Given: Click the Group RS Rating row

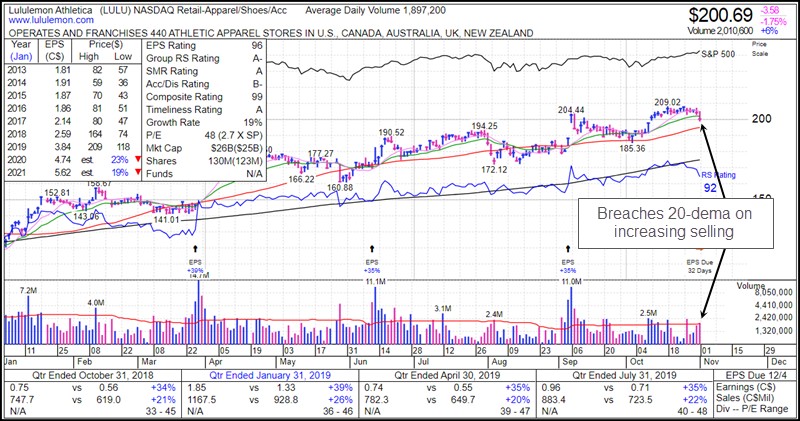Looking at the screenshot, I should [x=204, y=58].
